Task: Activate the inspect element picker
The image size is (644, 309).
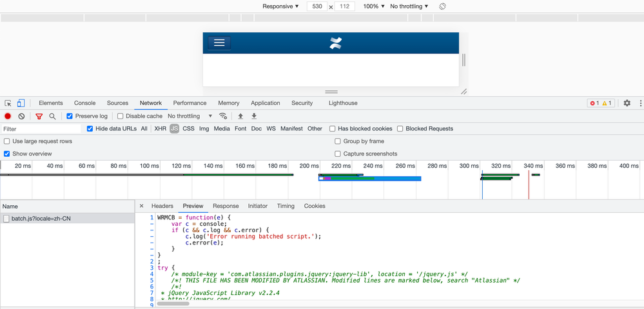Action: (8, 103)
